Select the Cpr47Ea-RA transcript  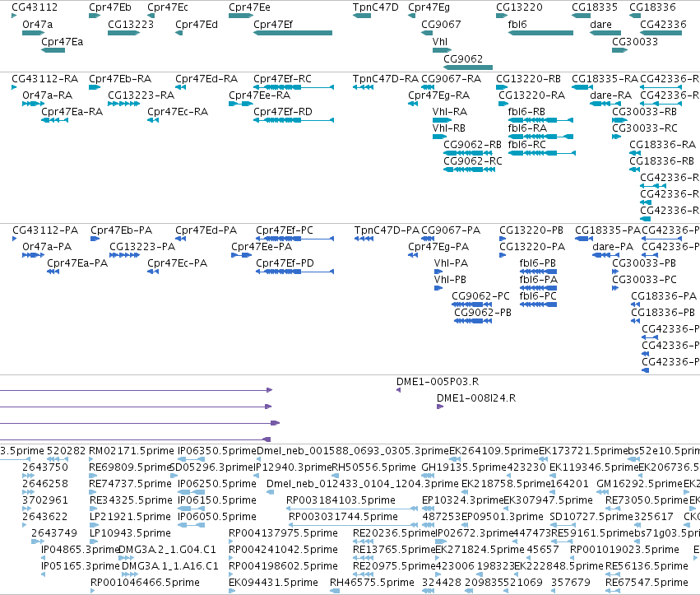pos(54,120)
